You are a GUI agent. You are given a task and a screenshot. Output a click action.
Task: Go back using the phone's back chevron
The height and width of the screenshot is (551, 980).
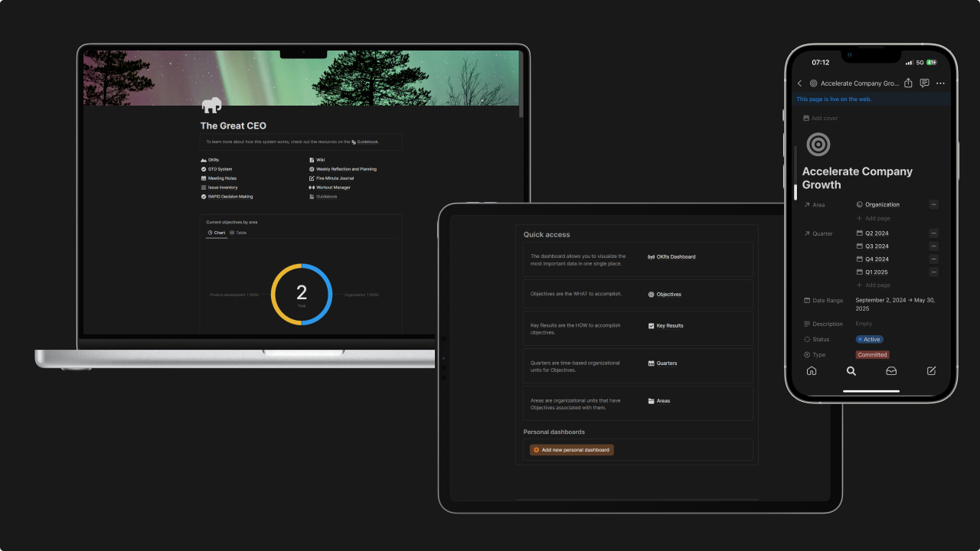[799, 83]
